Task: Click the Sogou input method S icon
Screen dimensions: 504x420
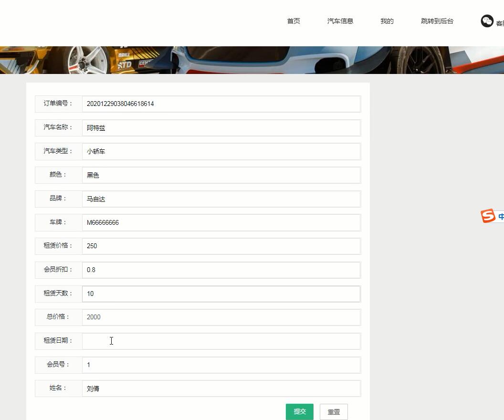Action: [x=488, y=216]
